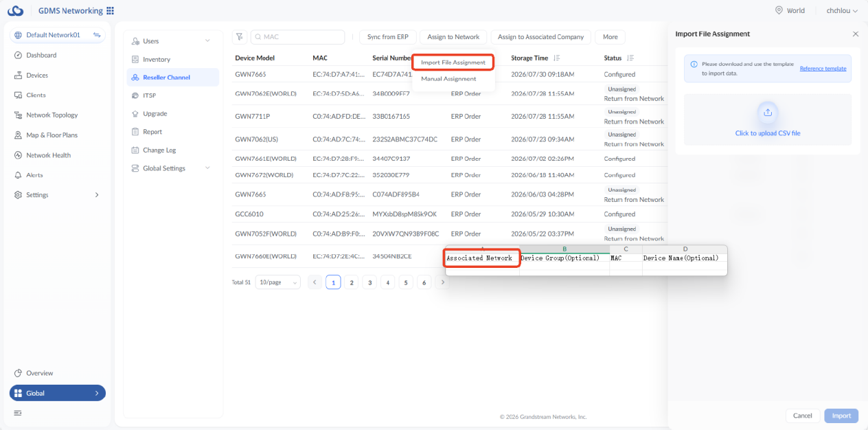Go to page 4
The width and height of the screenshot is (868, 430).
(x=388, y=282)
